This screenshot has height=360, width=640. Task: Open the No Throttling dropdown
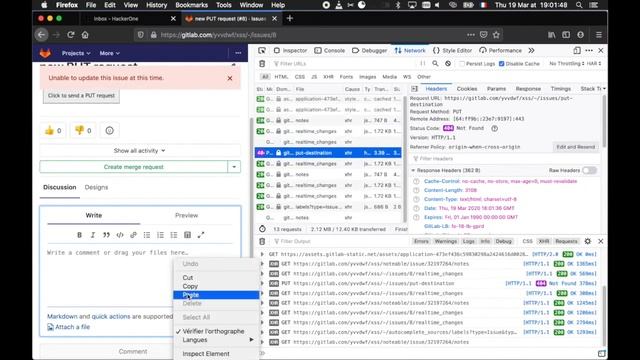tap(567, 64)
